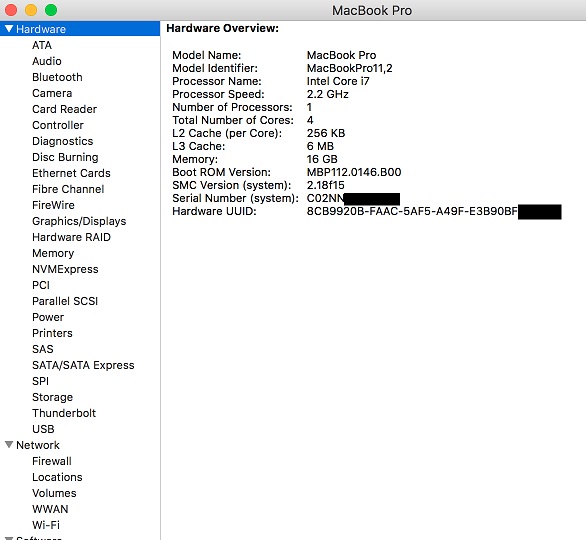The height and width of the screenshot is (540, 586).
Task: Close the window with red button
Action: point(11,10)
